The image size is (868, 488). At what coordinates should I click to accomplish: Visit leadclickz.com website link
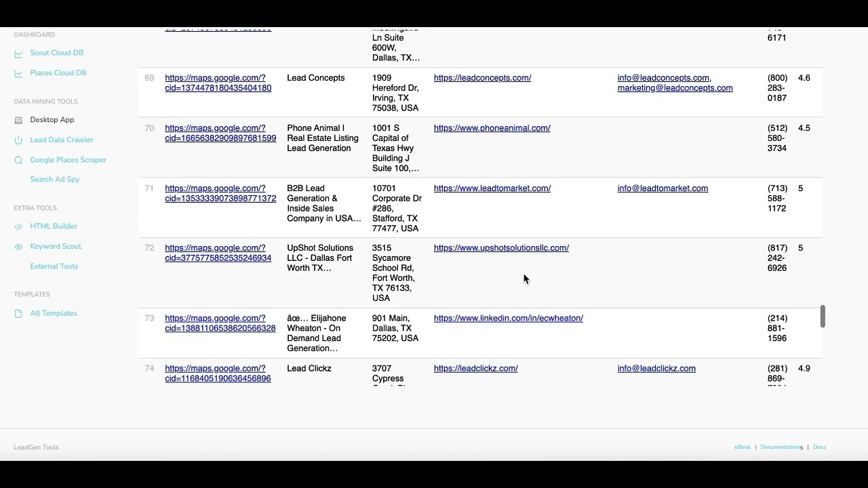pos(476,369)
